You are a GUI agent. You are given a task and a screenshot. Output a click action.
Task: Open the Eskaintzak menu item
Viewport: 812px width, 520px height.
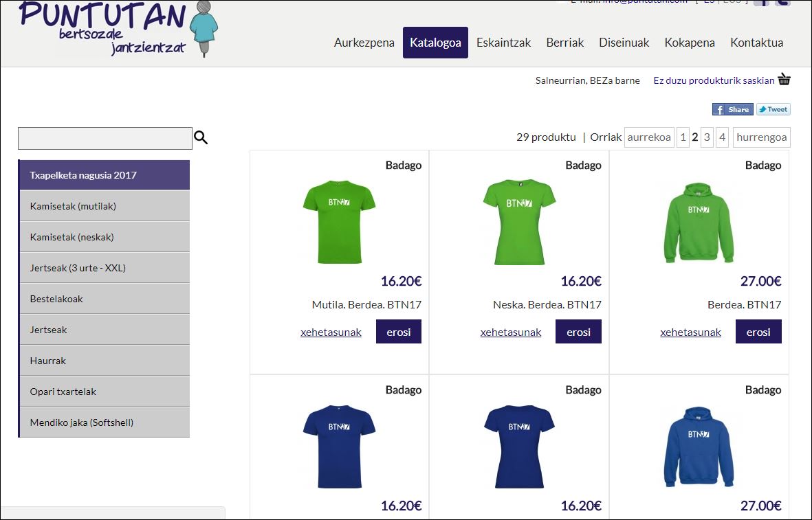503,43
